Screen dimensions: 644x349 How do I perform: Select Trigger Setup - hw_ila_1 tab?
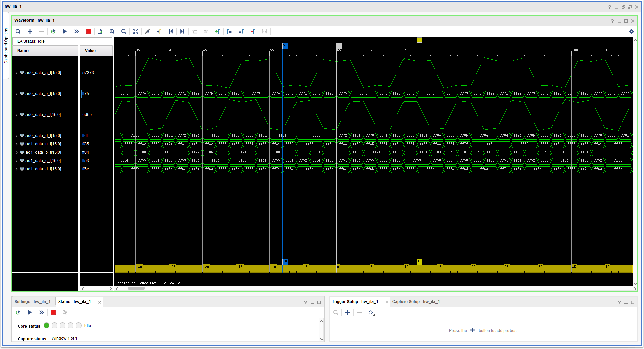(x=355, y=302)
